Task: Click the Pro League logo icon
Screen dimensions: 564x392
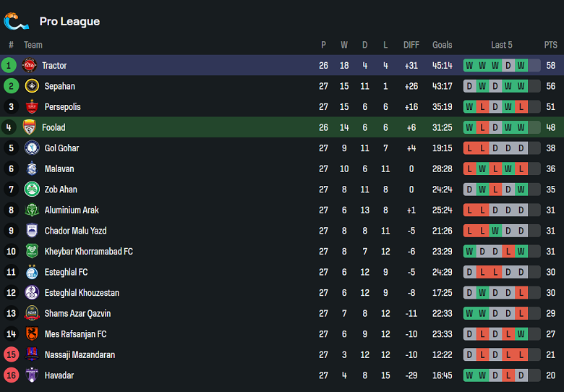Action: 16,22
